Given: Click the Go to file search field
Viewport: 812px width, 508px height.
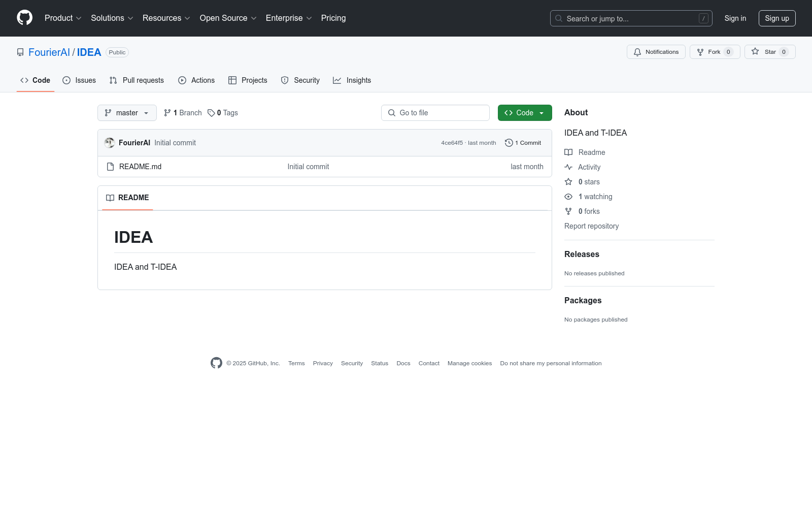Looking at the screenshot, I should pos(435,113).
